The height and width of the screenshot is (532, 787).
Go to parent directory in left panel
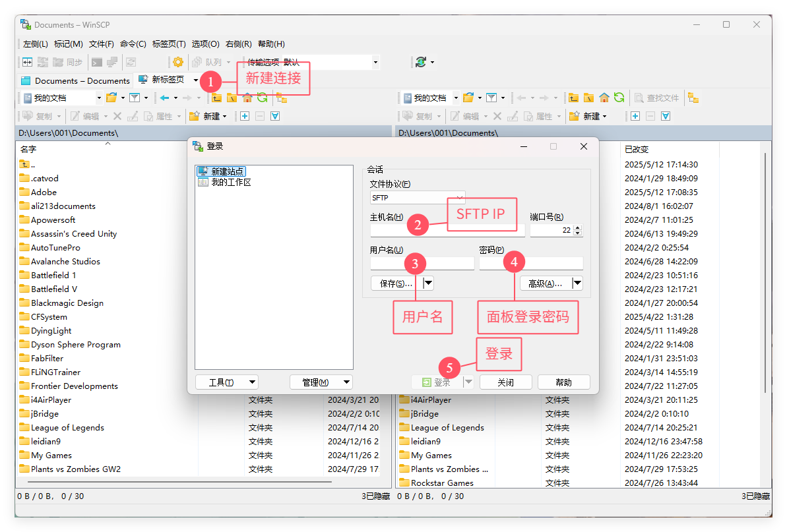tap(216, 98)
